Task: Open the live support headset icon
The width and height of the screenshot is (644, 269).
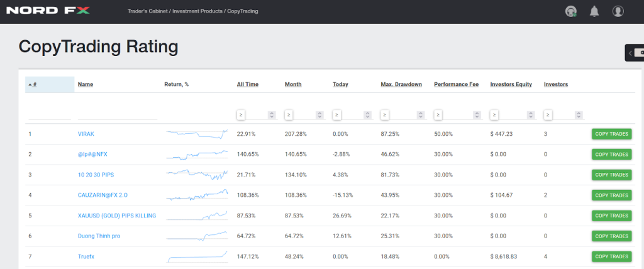Action: point(571,11)
